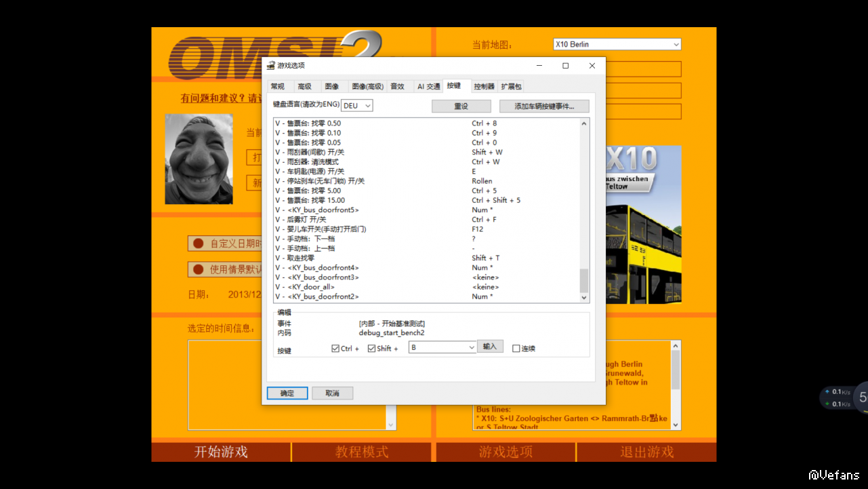Click 游戏选项 in the launcher bottom bar
This screenshot has width=868, height=489.
506,452
